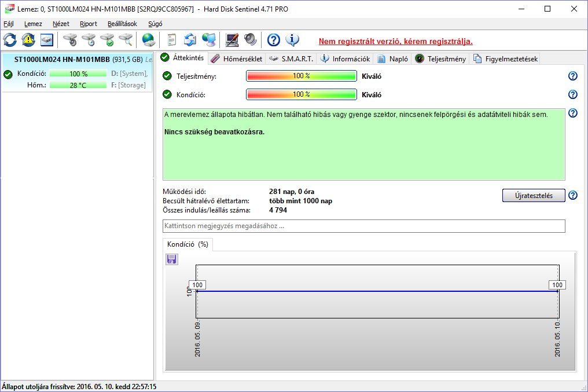Click the blue question mark toolbar icon
The image size is (588, 392).
click(x=273, y=40)
